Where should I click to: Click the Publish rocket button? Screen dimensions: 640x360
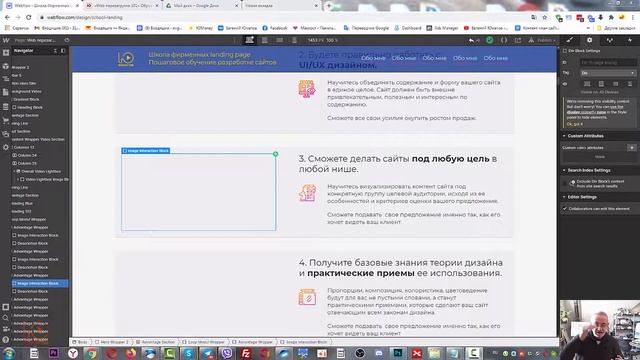[x=542, y=40]
